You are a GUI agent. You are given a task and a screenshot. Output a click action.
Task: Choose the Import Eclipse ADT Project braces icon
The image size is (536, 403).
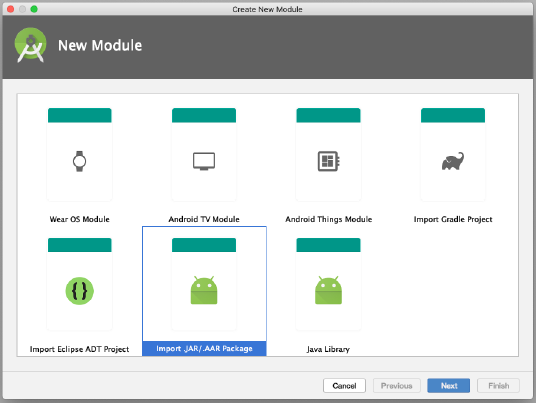pyautogui.click(x=79, y=291)
